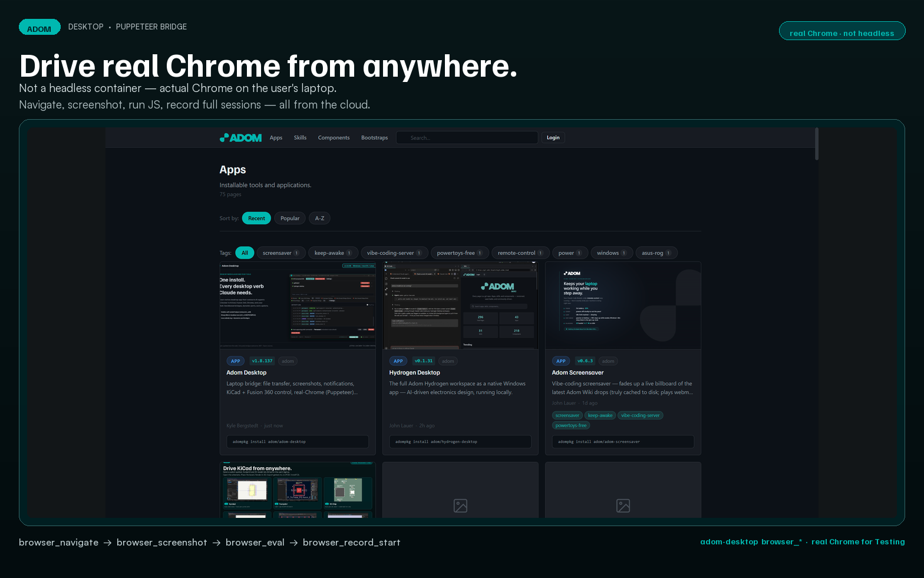Filter by the remote-control tag
The image size is (924, 578).
[x=520, y=253]
